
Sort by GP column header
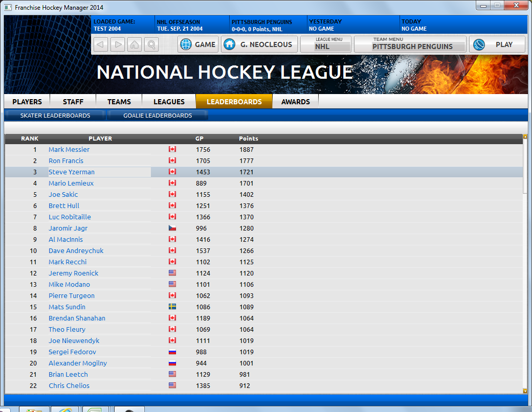(199, 139)
